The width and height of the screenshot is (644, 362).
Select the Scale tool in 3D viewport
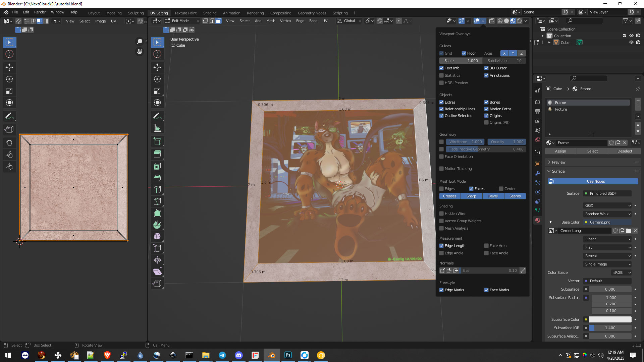pos(157,91)
